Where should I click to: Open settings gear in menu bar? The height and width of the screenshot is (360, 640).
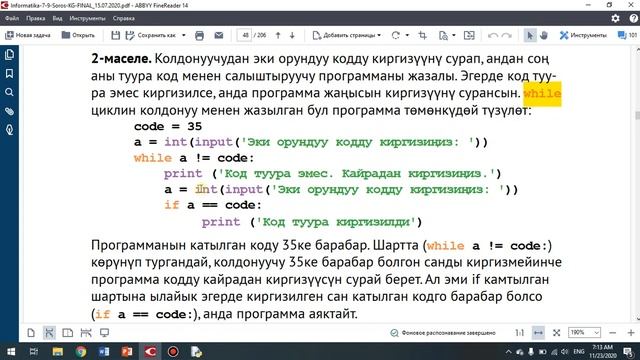click(x=615, y=18)
